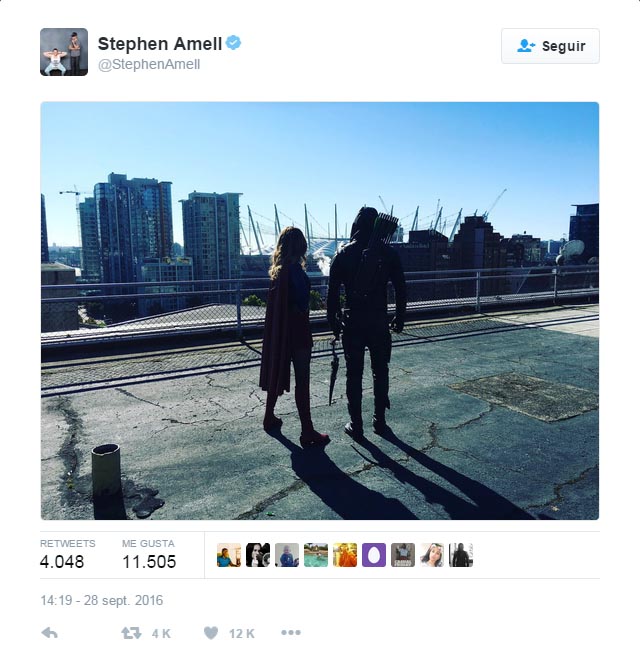The width and height of the screenshot is (640, 661).
Task: Click the @StephenAmell handle
Action: tap(149, 64)
